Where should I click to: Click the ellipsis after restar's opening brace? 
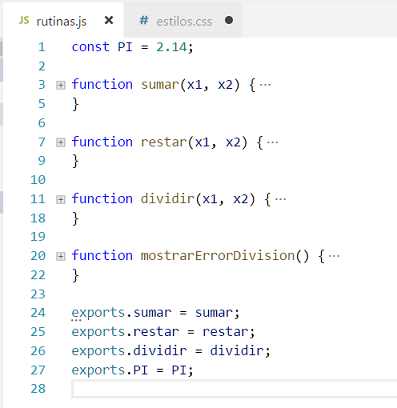273,142
